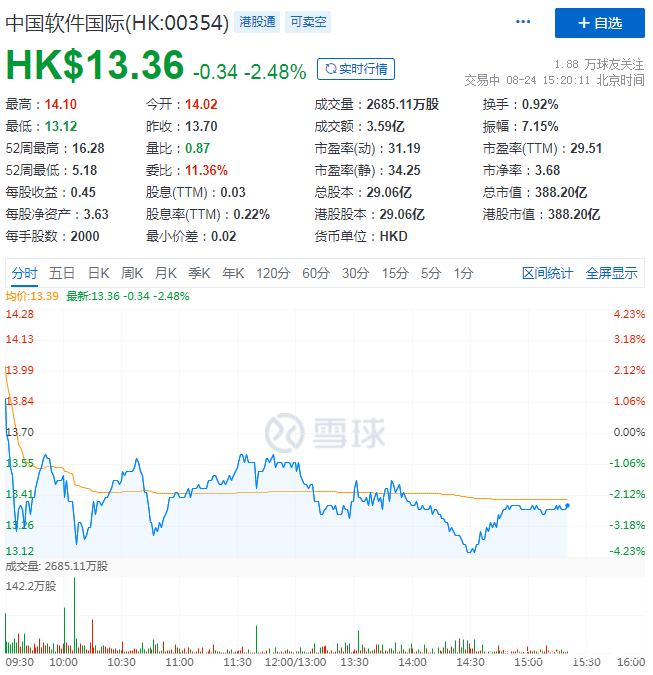Switch to 30分 chart tab
Screen dimensions: 653x675
356,273
